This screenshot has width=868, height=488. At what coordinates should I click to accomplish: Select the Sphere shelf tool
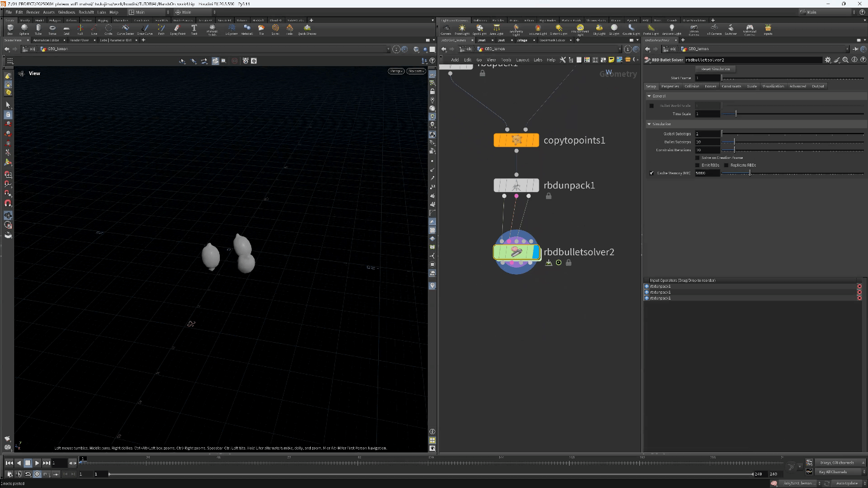point(24,28)
